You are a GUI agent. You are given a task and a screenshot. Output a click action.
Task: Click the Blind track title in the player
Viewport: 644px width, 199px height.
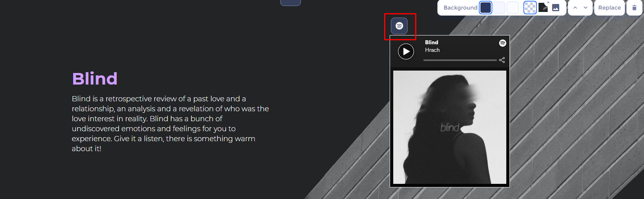tap(431, 42)
